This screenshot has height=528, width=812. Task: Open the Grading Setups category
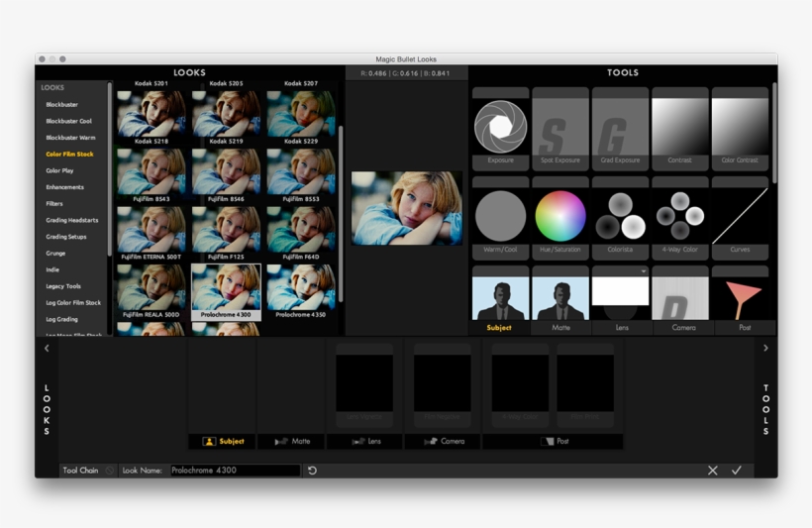coord(66,237)
